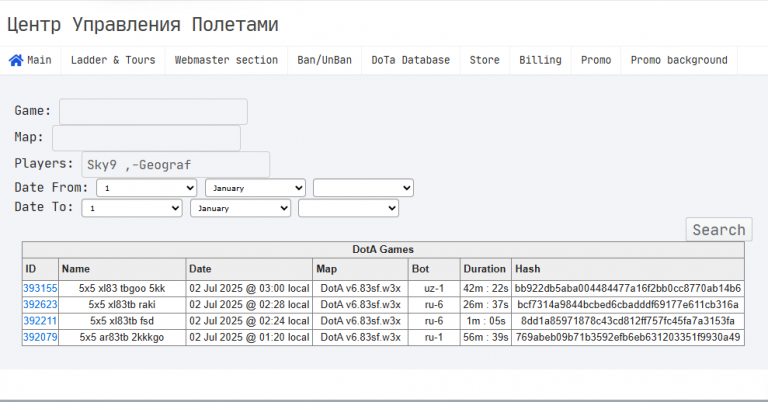Open the Date To year dropdown
This screenshot has width=768, height=402.
point(348,208)
